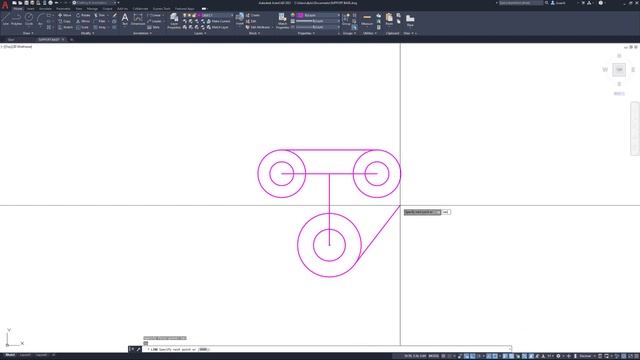Activate the Stretch command

[65, 27]
